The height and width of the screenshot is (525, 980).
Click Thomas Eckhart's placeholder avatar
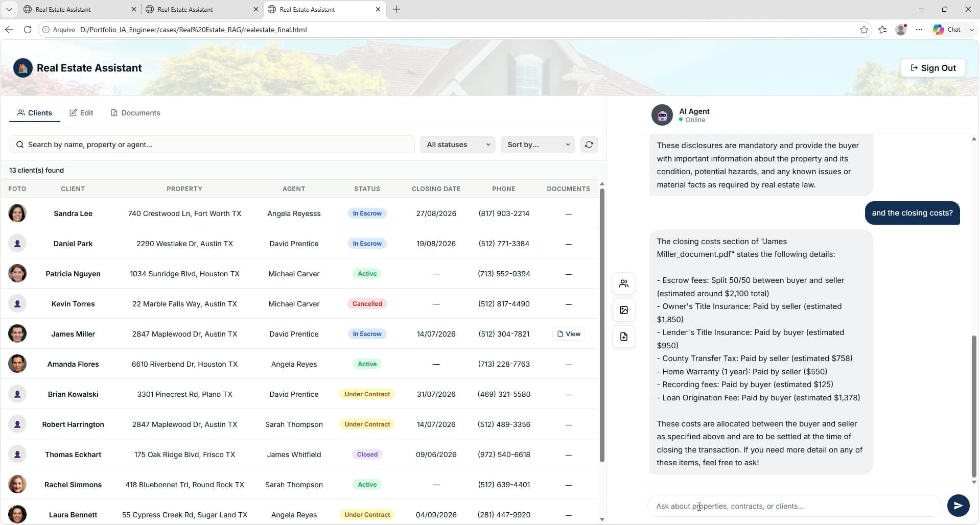pos(17,454)
